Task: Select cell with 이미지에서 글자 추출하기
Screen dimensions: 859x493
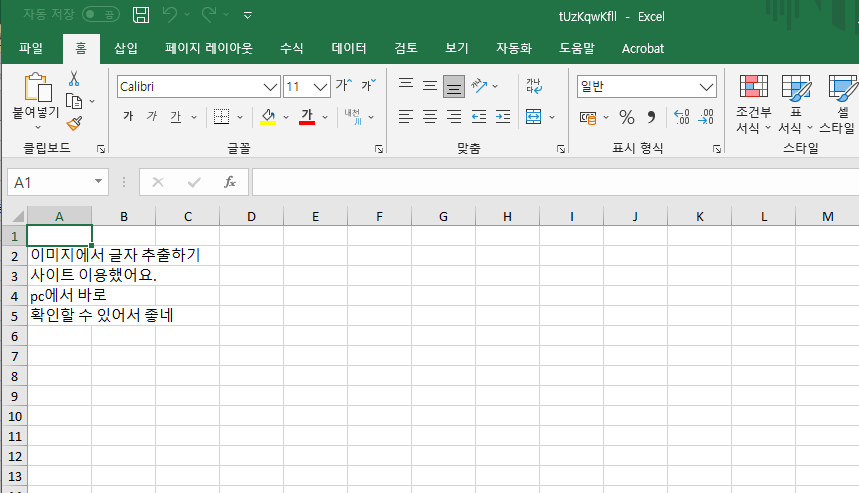Action: pos(59,255)
